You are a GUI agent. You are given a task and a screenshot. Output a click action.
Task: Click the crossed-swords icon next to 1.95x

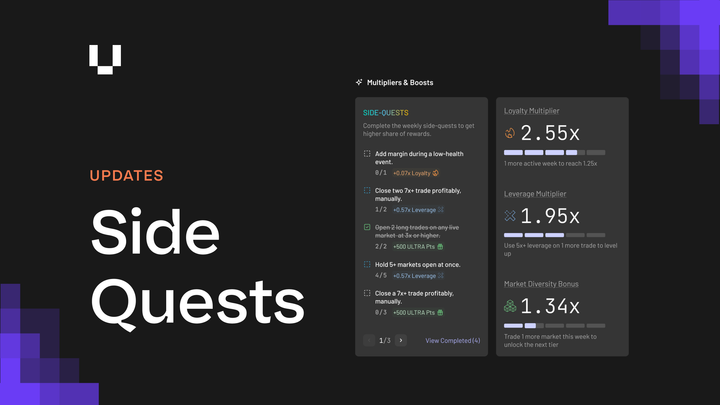[x=510, y=215]
